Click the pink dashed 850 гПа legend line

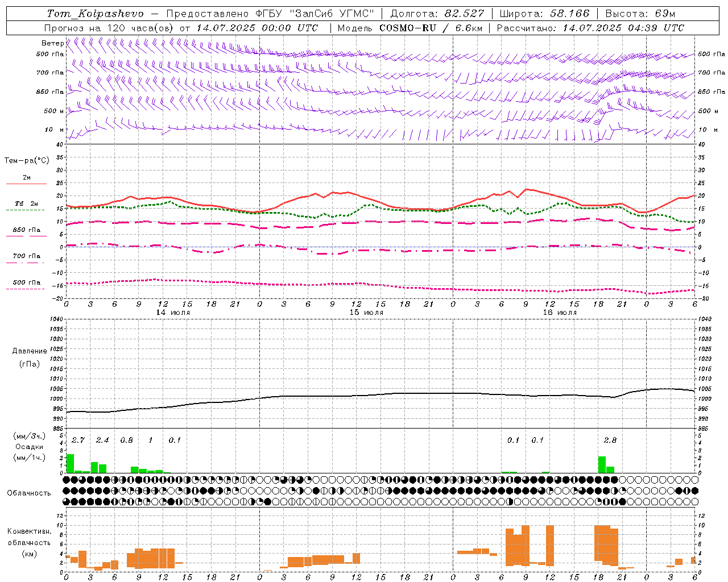point(26,236)
